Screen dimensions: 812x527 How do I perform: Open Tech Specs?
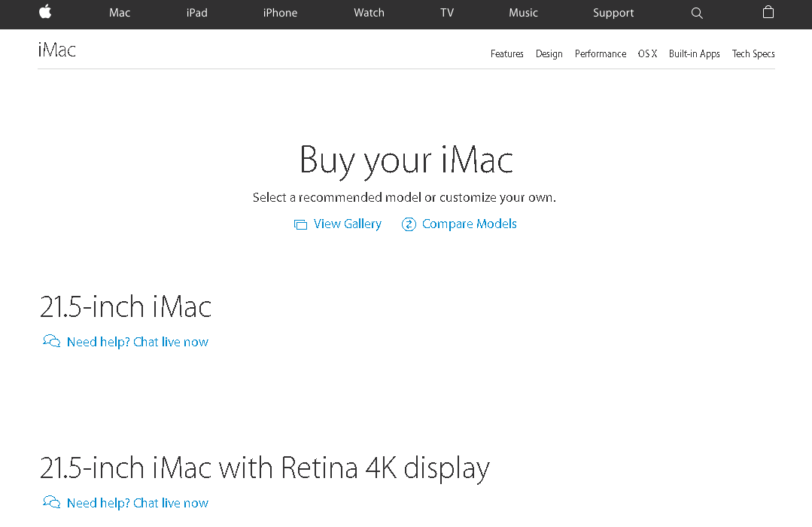coord(753,54)
